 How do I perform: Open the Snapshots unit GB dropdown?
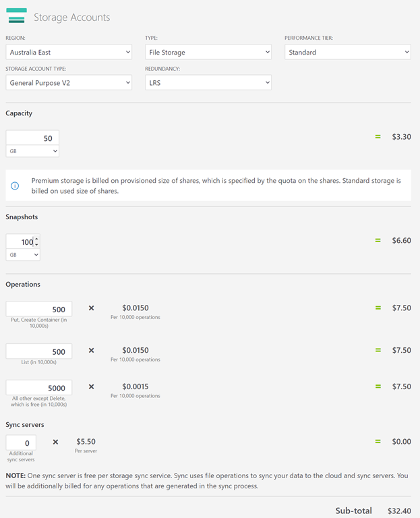pos(23,255)
